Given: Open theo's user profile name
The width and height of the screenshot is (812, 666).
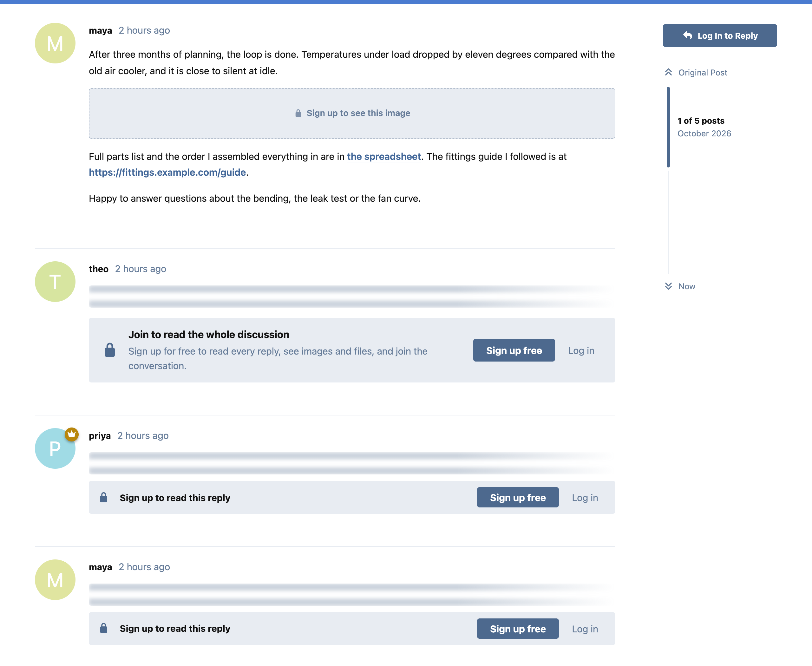Looking at the screenshot, I should 99,269.
